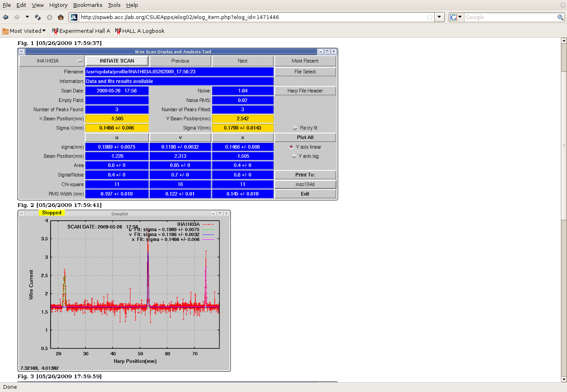Click the Previous scan button

180,61
